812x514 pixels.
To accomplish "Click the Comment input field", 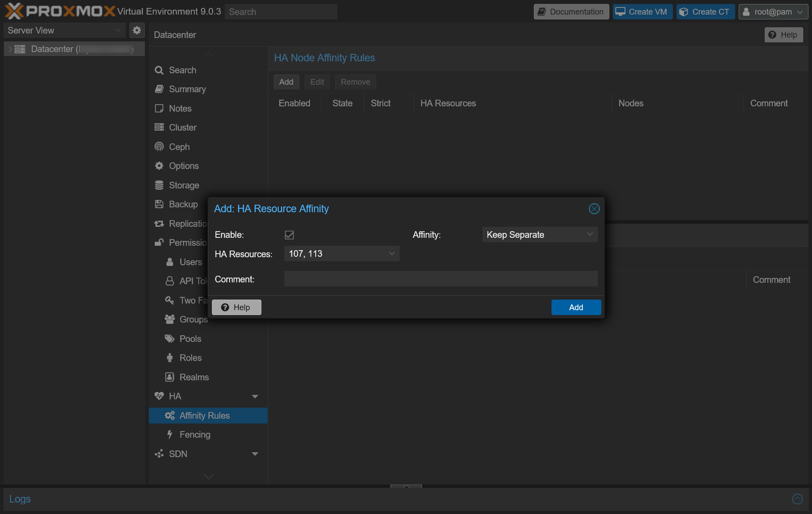I will [441, 279].
